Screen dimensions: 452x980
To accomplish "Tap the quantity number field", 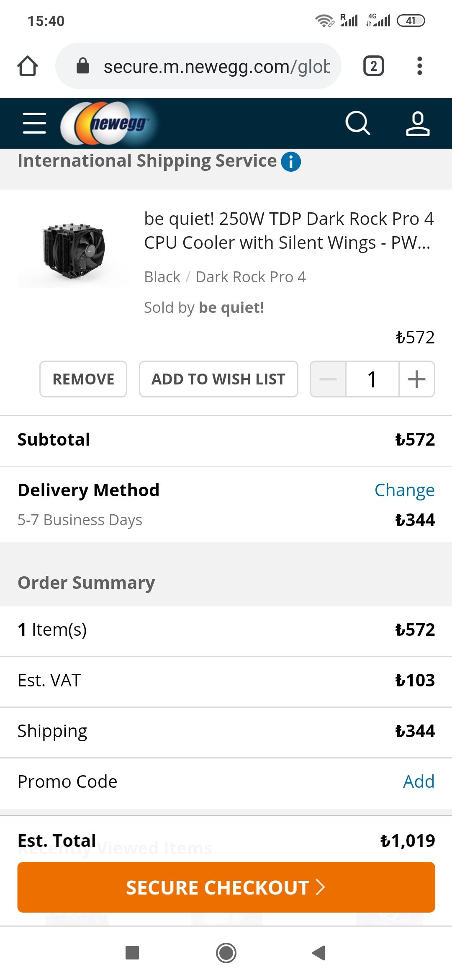I will [372, 379].
